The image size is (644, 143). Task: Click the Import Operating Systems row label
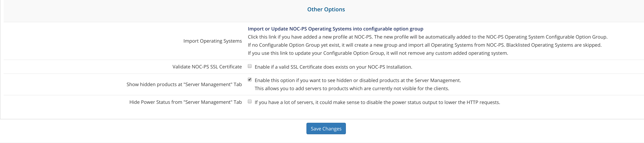213,41
